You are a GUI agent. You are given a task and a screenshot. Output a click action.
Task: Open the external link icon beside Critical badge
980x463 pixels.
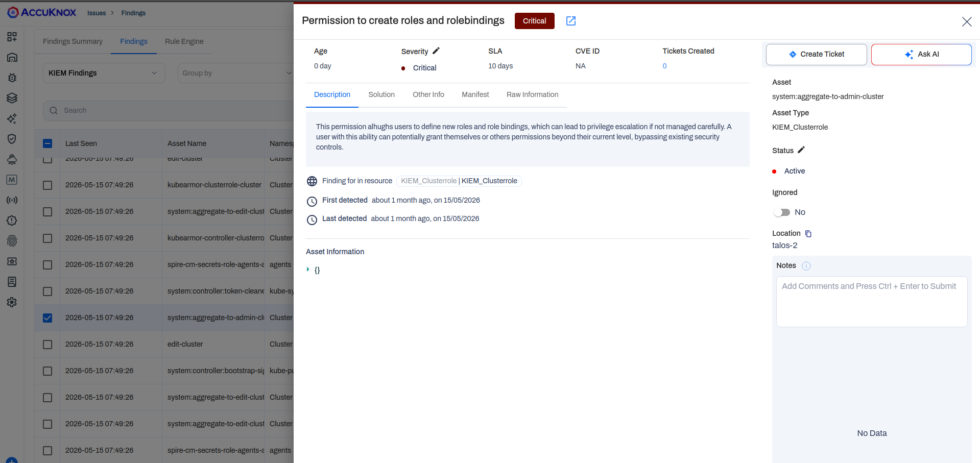click(x=571, y=21)
